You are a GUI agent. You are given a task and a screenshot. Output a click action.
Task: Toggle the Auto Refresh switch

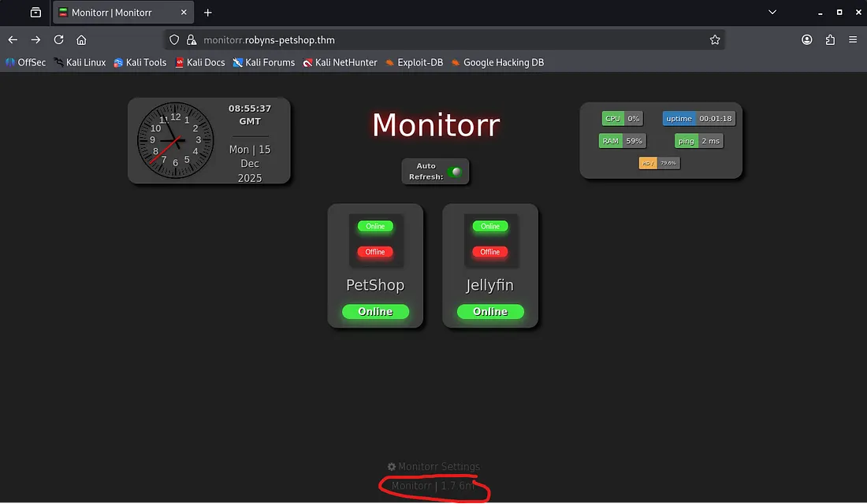pos(455,172)
